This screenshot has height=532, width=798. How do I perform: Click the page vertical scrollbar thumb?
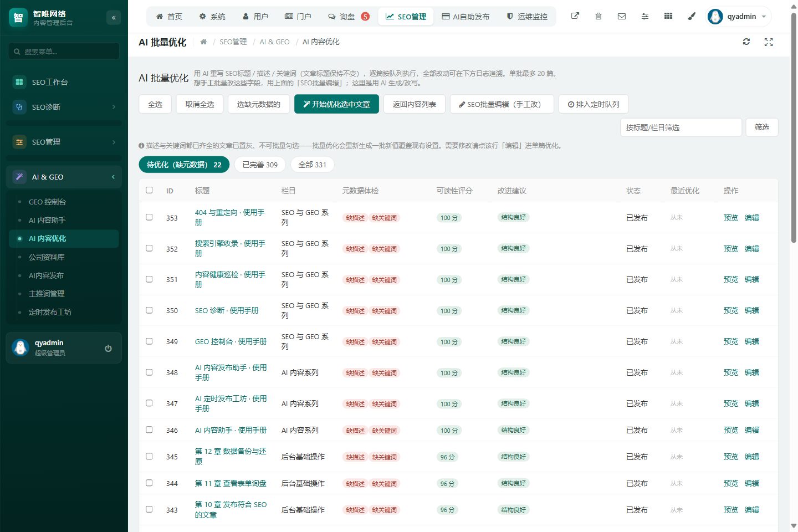point(794,127)
